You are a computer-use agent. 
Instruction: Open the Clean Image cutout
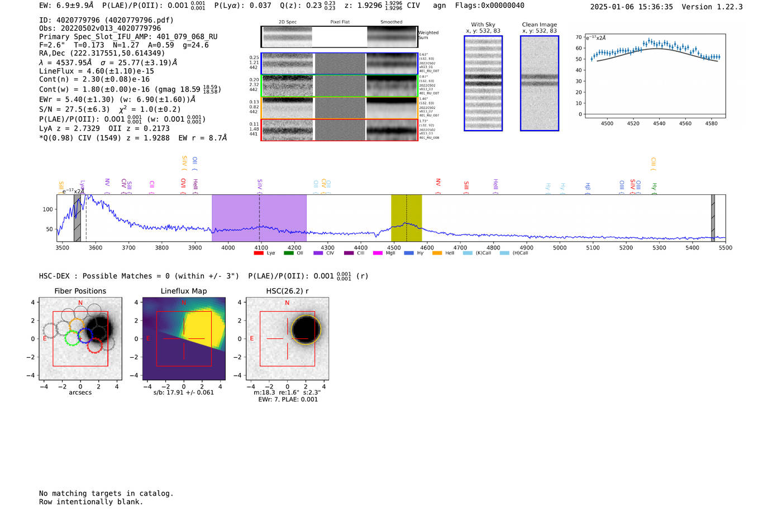[x=540, y=83]
